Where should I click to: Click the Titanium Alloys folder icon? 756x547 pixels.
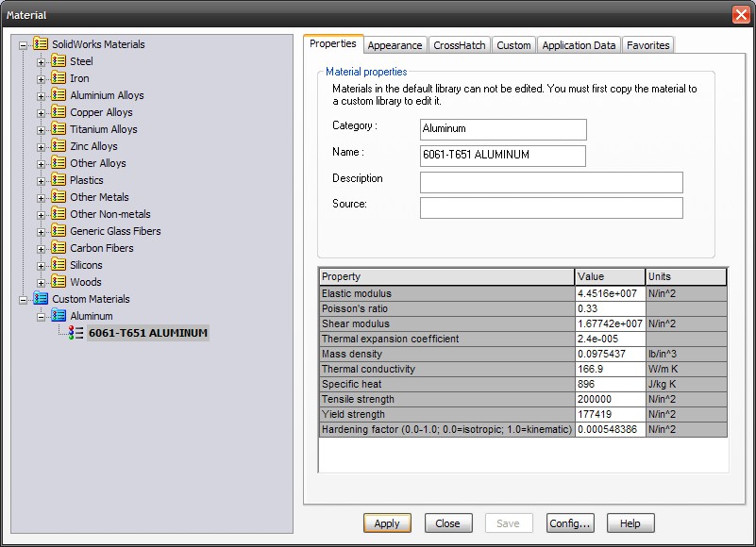pos(59,128)
